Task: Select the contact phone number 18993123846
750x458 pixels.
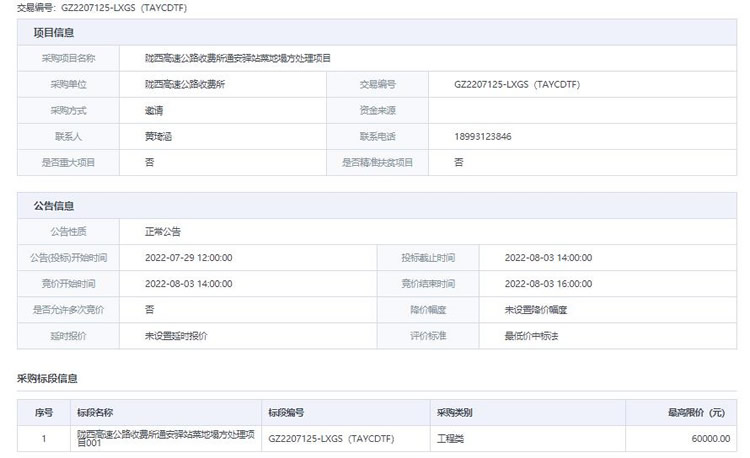Action: (488, 136)
